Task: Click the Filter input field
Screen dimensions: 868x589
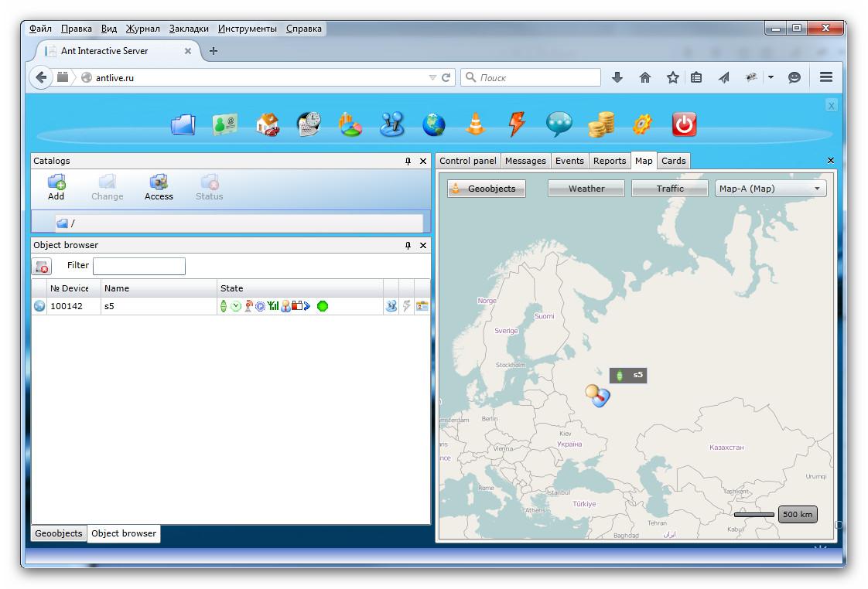Action: (139, 266)
